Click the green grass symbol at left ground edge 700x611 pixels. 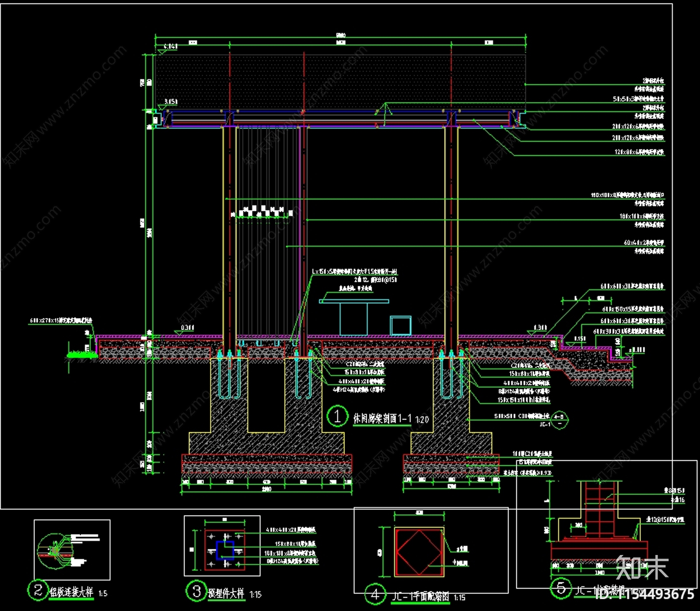click(81, 355)
